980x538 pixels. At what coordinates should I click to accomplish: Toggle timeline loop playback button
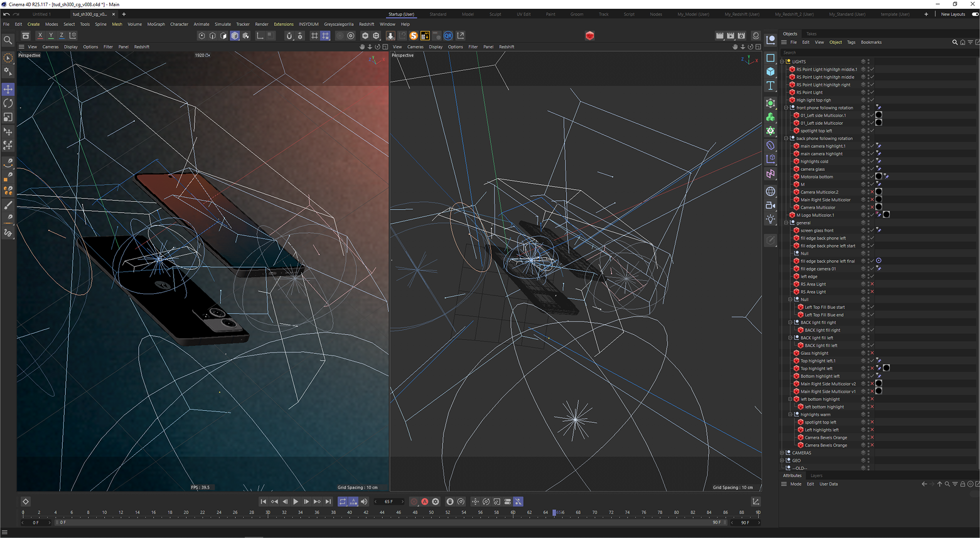click(x=343, y=502)
